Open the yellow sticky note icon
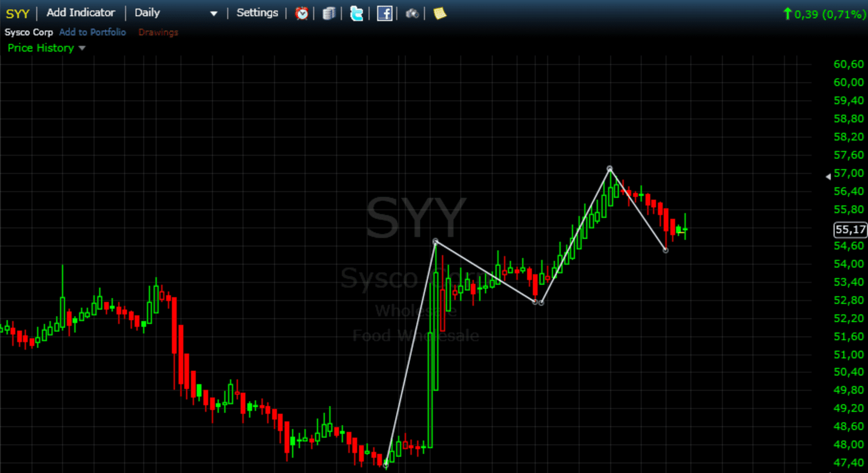Screen dimensions: 868x473 [x=439, y=13]
